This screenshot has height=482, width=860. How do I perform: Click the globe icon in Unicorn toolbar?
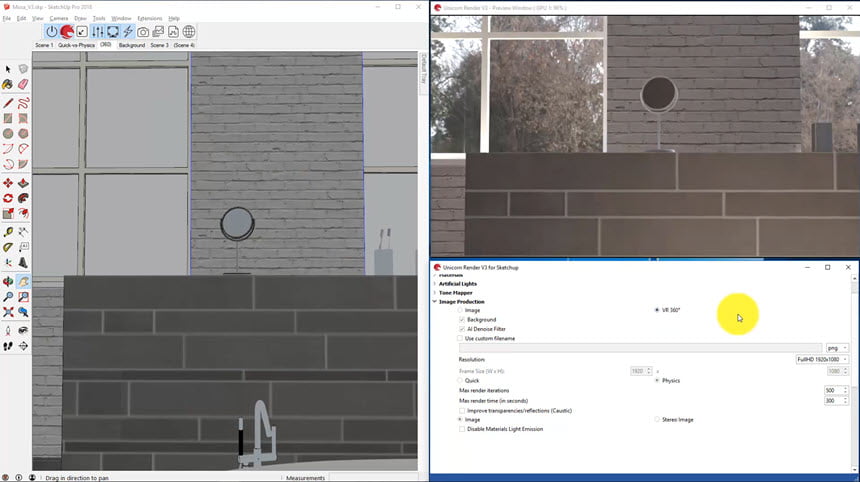pos(189,32)
